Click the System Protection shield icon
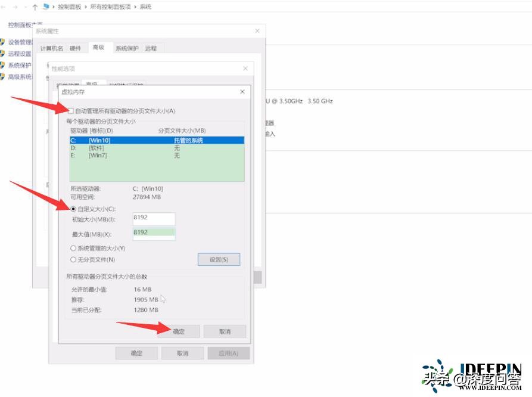This screenshot has height=397, width=532. [4, 64]
